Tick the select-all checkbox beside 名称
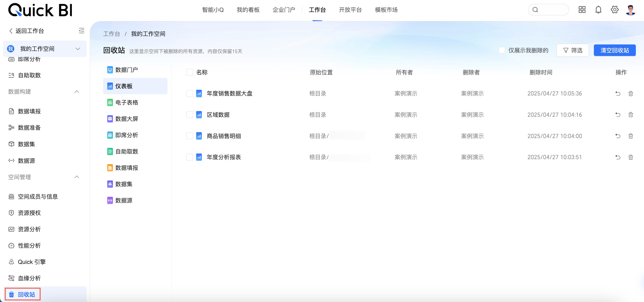 [190, 72]
